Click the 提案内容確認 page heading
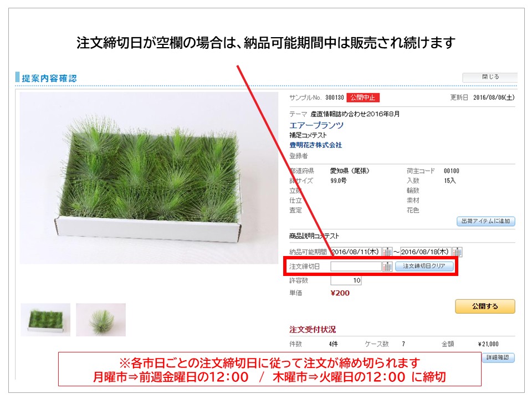This screenshot has height=399, width=532. (x=49, y=78)
